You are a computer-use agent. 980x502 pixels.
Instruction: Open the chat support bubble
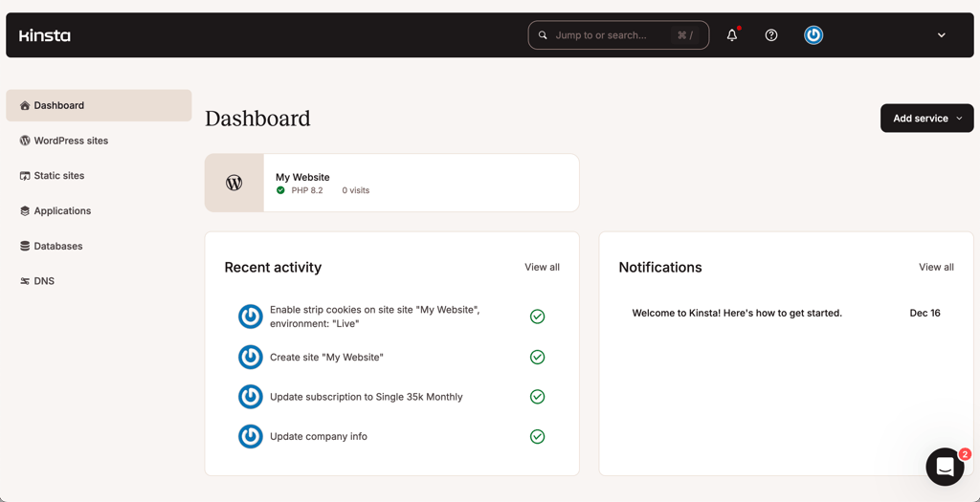click(945, 467)
